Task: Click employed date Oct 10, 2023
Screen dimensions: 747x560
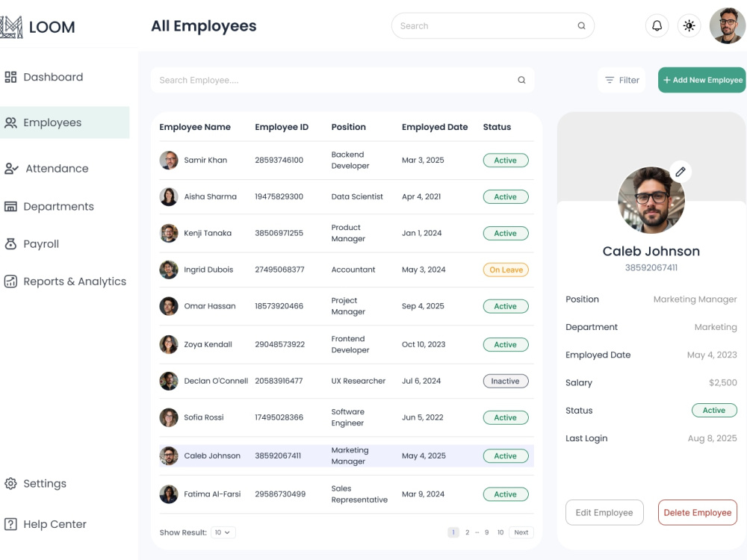Action: [x=424, y=344]
